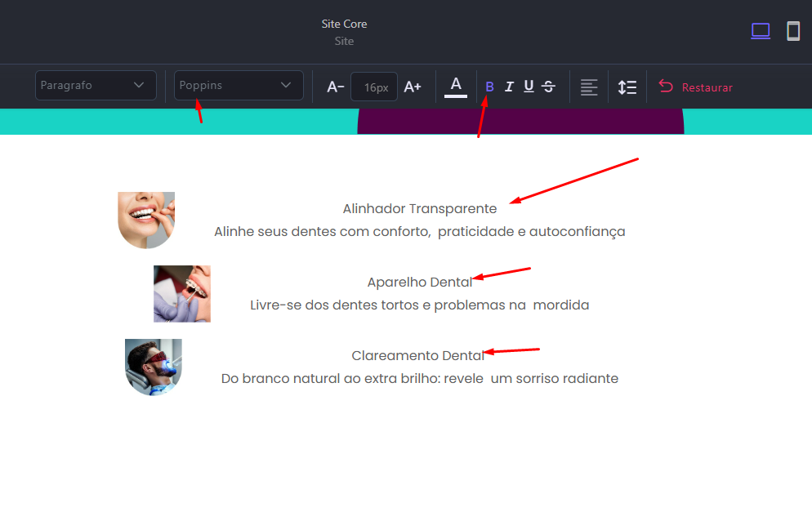Switch to desktop preview mode

[x=761, y=31]
